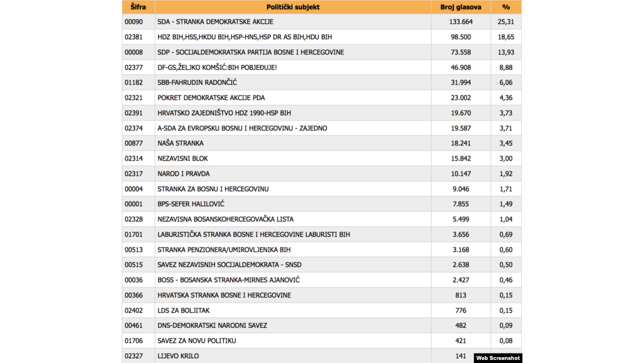
Task: Click vote count 3.656
Action: 461,234
